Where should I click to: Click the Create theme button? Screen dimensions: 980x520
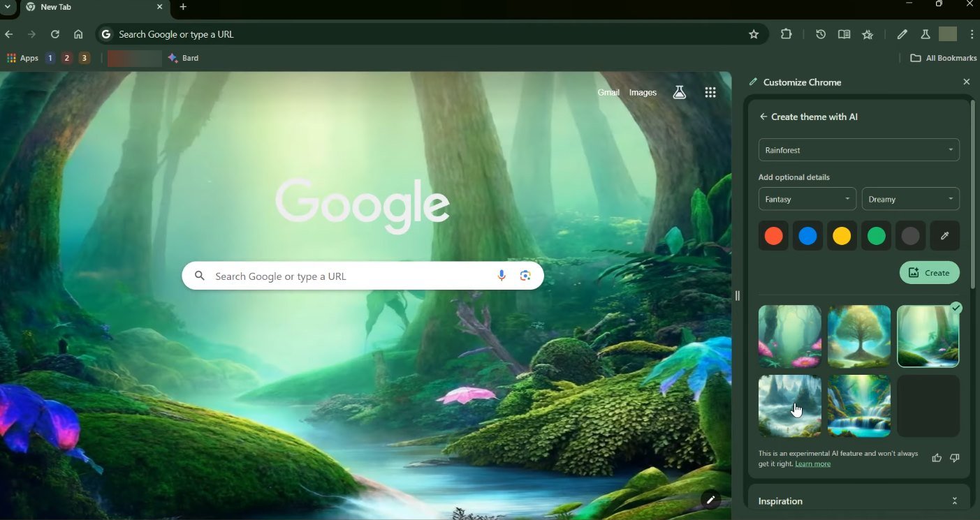coord(930,273)
